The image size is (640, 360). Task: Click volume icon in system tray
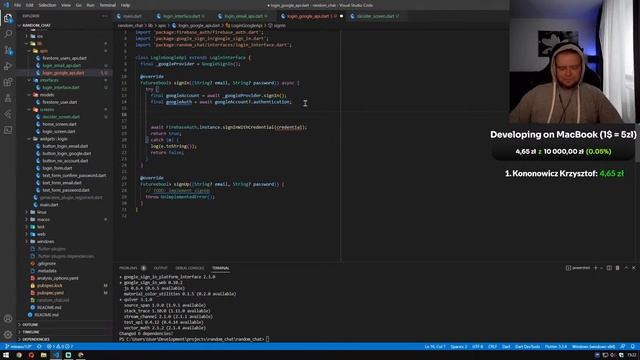tap(612, 355)
